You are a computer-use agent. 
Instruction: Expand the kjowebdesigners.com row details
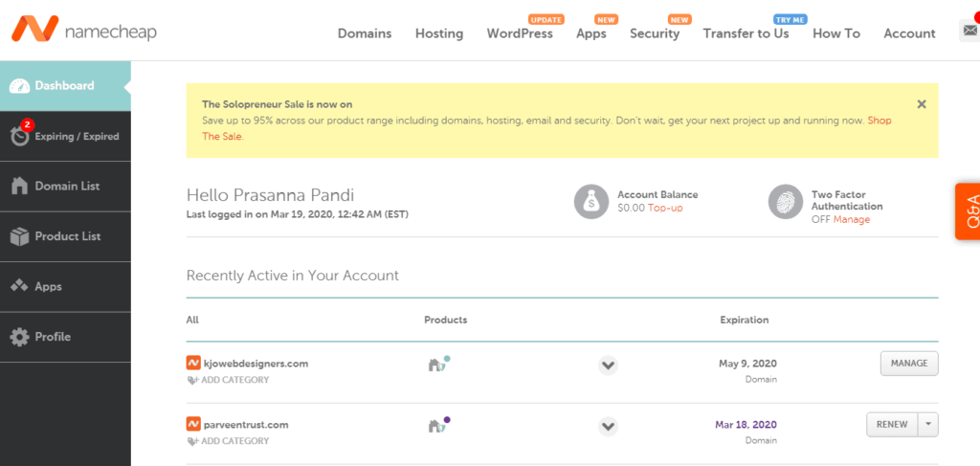coord(608,365)
